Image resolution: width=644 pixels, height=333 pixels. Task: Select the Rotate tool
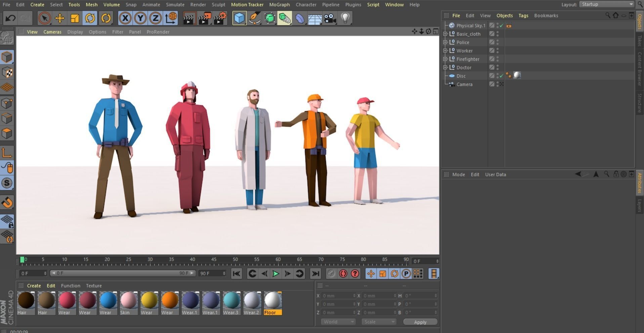tap(90, 18)
